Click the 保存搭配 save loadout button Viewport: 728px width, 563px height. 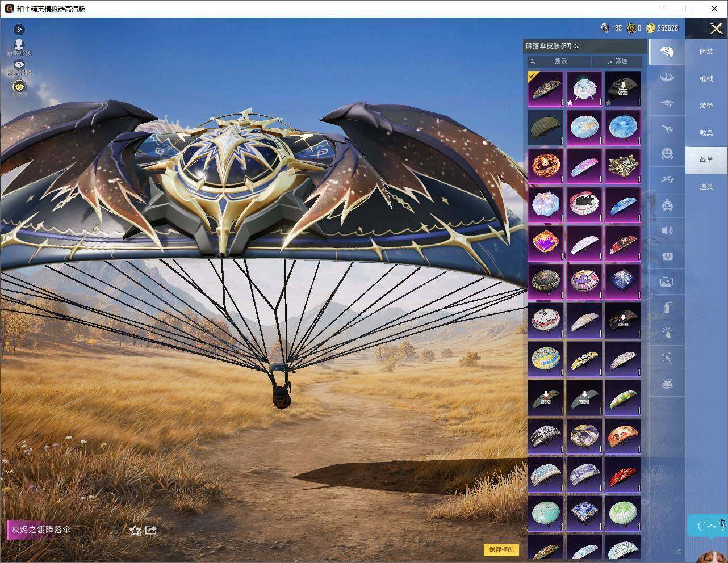[x=501, y=549]
